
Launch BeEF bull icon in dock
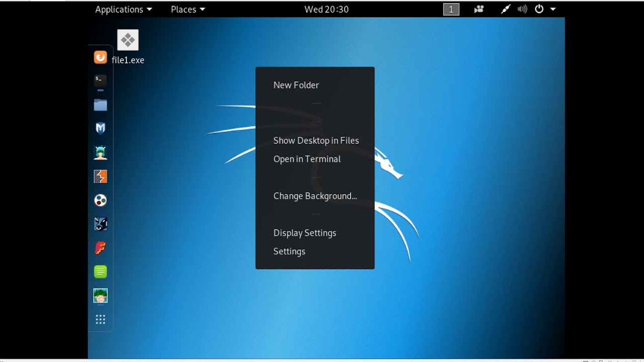point(101,224)
